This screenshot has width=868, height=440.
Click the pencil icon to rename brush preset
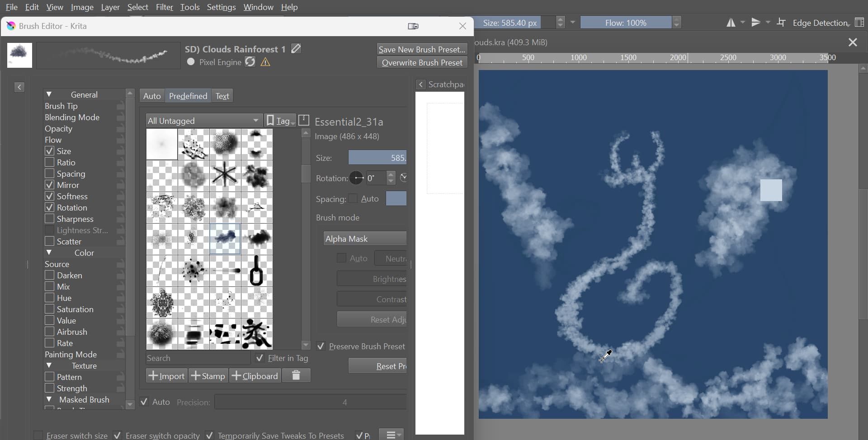point(296,48)
